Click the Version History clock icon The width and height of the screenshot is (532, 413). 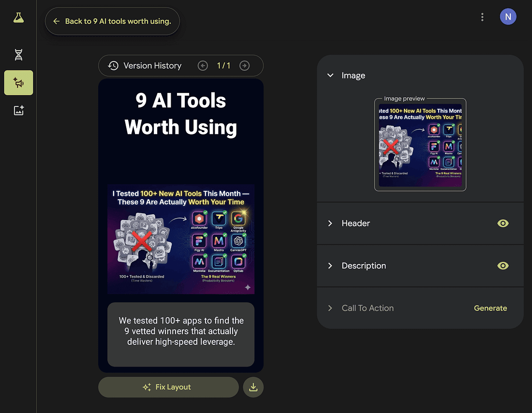tap(113, 66)
